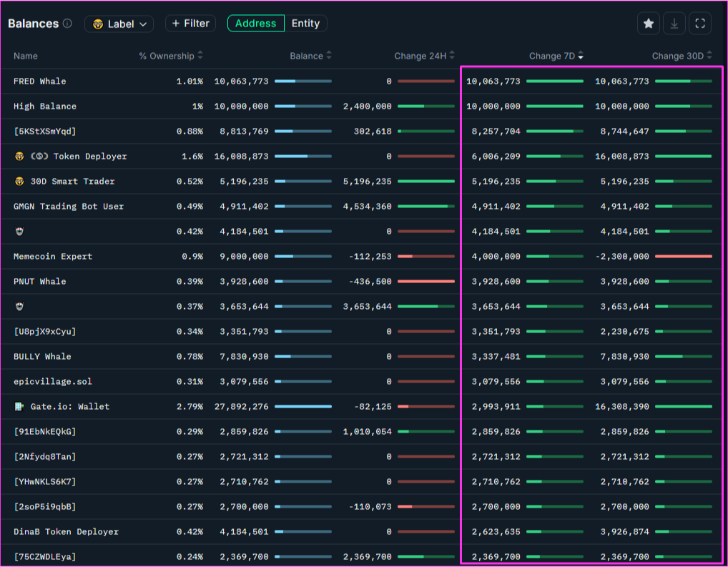Select the [91EbNkEQkG] address
The width and height of the screenshot is (728, 567).
click(x=45, y=432)
